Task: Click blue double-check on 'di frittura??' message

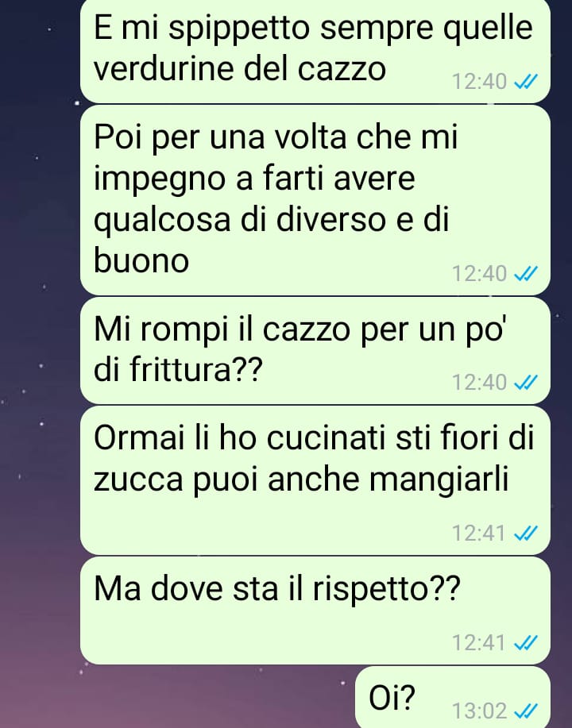Action: pos(526,383)
